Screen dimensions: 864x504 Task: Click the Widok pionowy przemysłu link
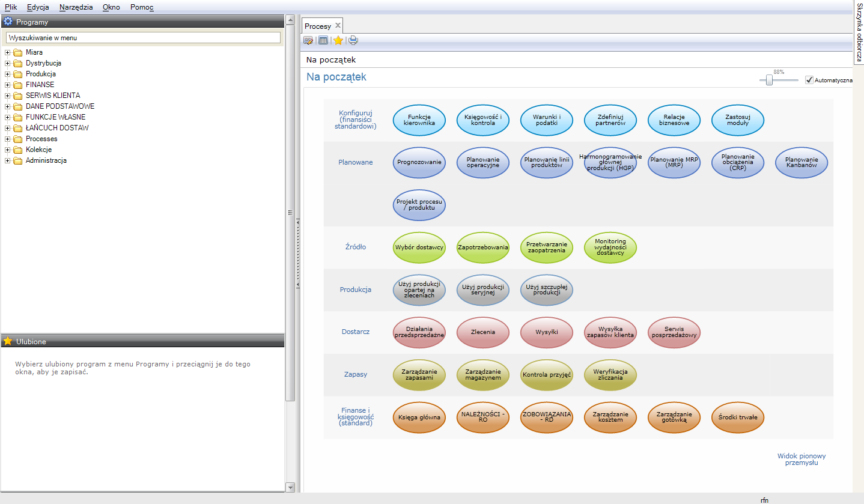tap(802, 459)
